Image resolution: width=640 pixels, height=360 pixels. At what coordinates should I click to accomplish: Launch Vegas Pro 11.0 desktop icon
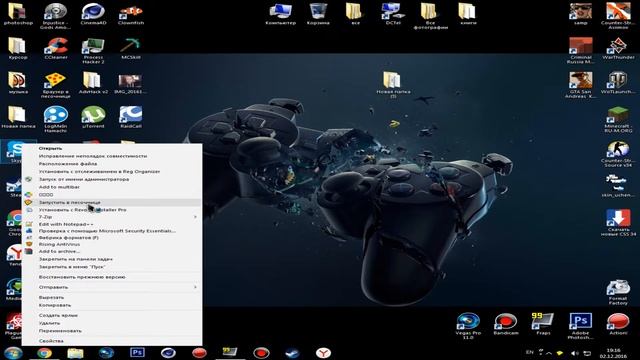[468, 326]
